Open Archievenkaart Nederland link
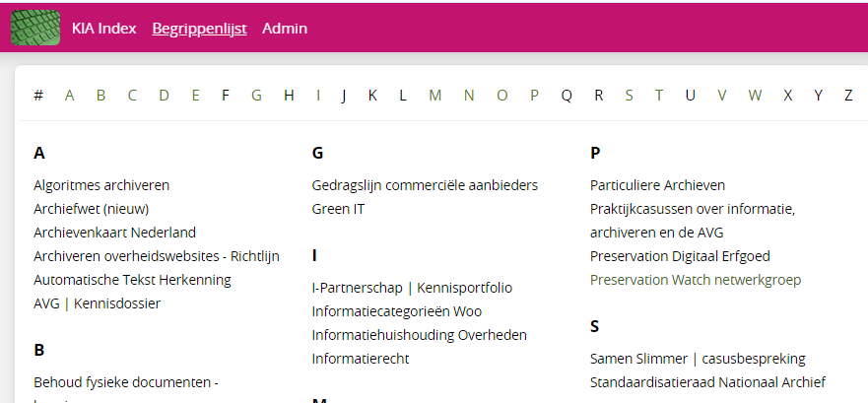Image resolution: width=868 pixels, height=403 pixels. [114, 233]
